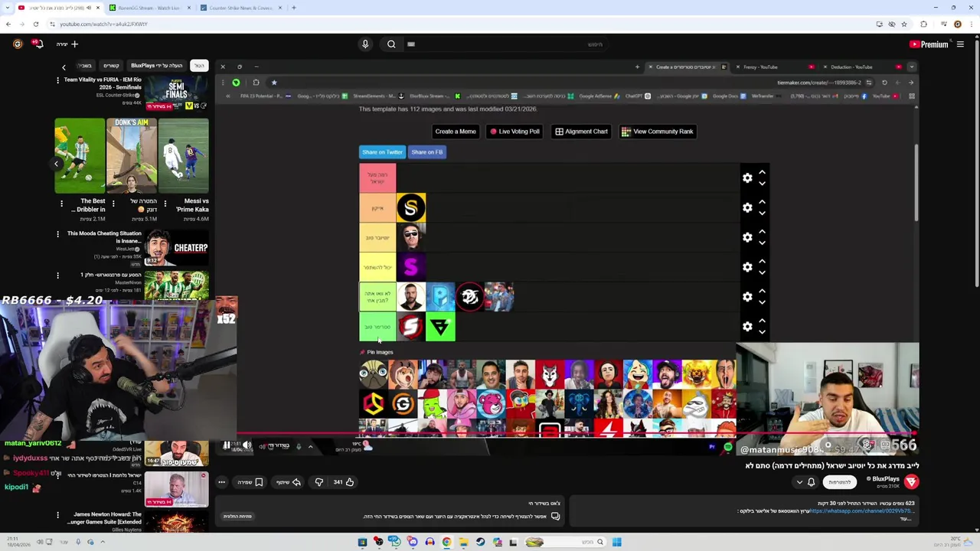Select the purple S logo tile
This screenshot has height=551, width=980.
(x=411, y=267)
